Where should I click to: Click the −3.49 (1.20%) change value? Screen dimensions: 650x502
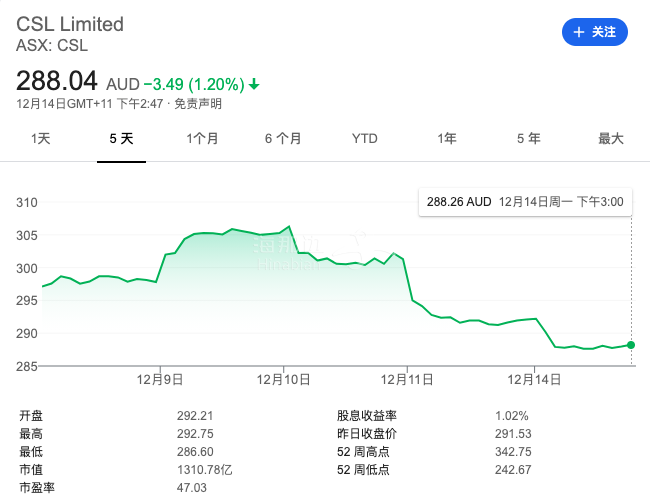pos(194,85)
